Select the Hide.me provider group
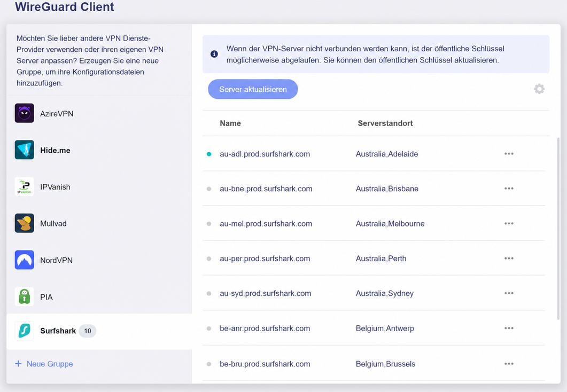This screenshot has width=567, height=392. [99, 150]
